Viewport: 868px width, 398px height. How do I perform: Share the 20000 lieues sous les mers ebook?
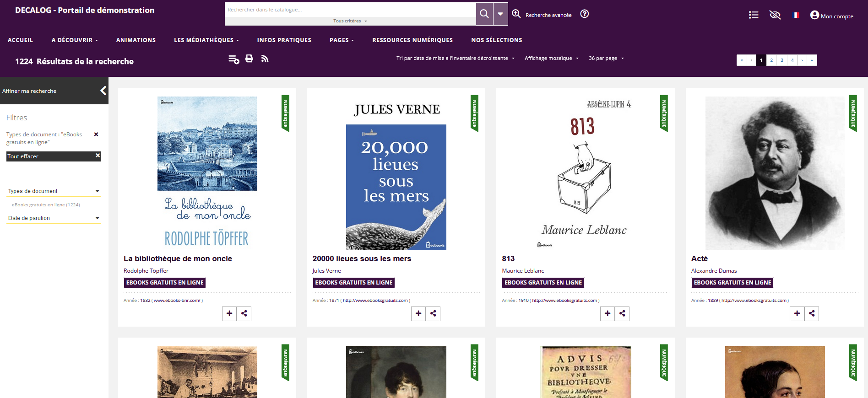(433, 313)
